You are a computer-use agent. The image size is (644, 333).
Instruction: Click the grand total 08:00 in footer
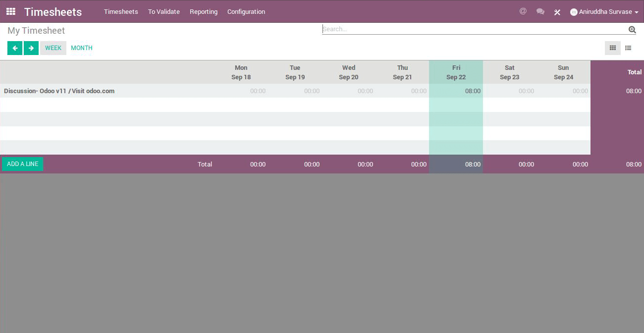point(634,165)
